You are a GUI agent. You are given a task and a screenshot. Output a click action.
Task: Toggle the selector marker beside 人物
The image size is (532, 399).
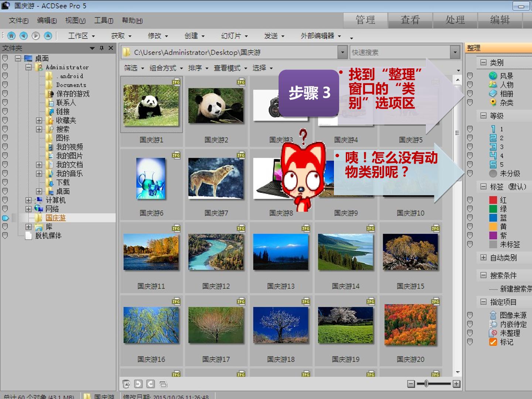click(470, 85)
